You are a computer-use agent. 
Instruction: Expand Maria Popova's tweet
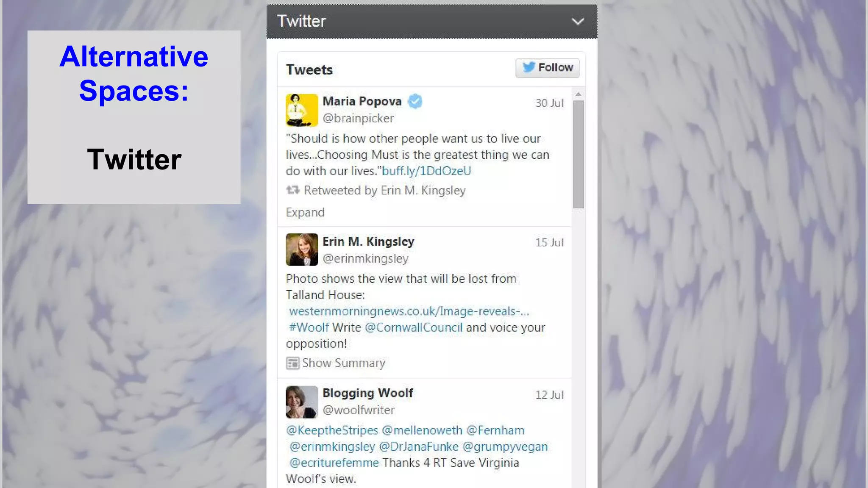(x=305, y=212)
